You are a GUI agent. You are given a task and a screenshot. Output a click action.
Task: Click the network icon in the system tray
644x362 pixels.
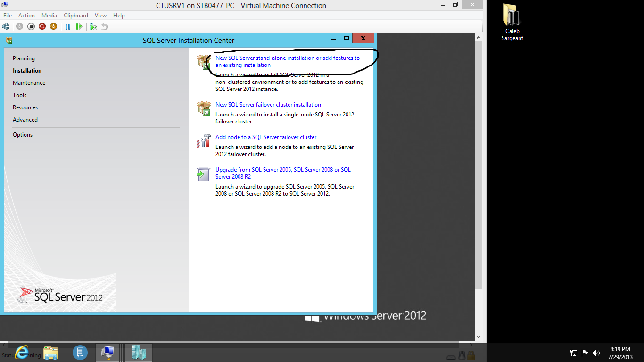click(574, 353)
